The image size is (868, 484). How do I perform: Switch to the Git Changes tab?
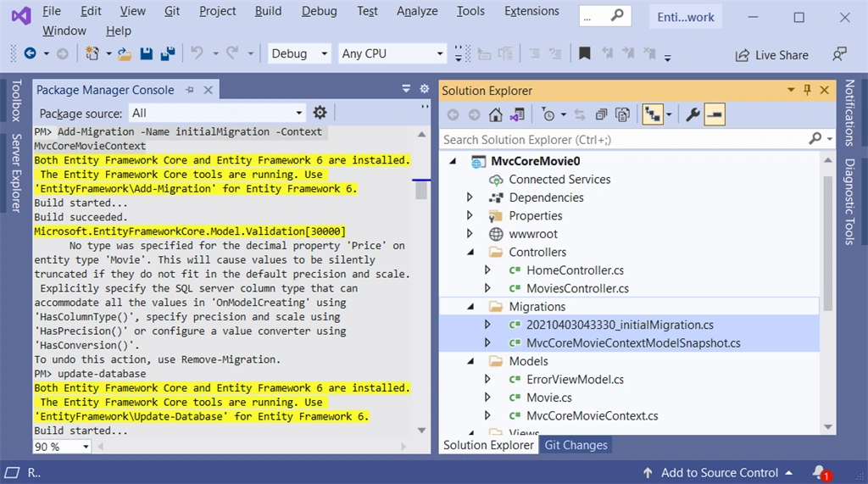[x=576, y=445]
